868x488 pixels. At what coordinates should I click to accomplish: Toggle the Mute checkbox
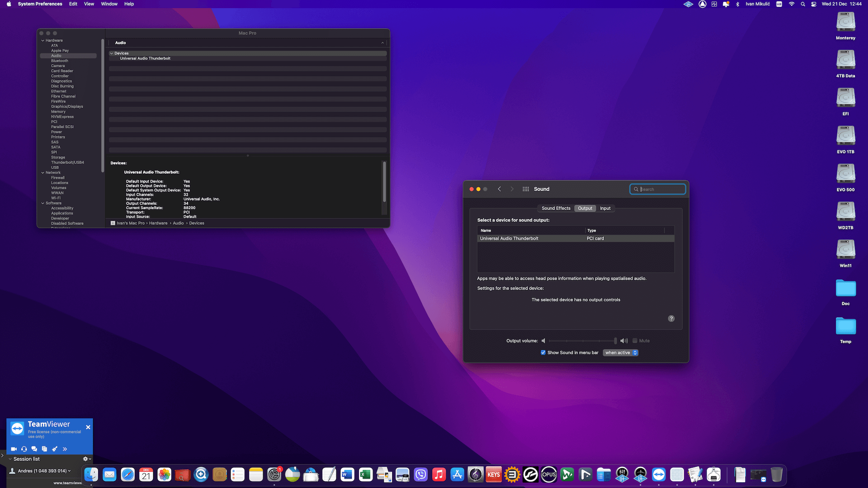coord(635,341)
